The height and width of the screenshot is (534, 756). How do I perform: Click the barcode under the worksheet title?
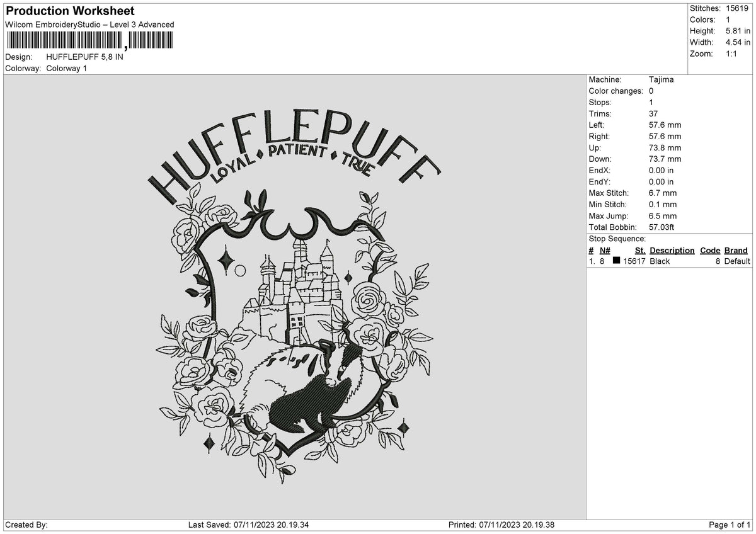click(x=89, y=41)
